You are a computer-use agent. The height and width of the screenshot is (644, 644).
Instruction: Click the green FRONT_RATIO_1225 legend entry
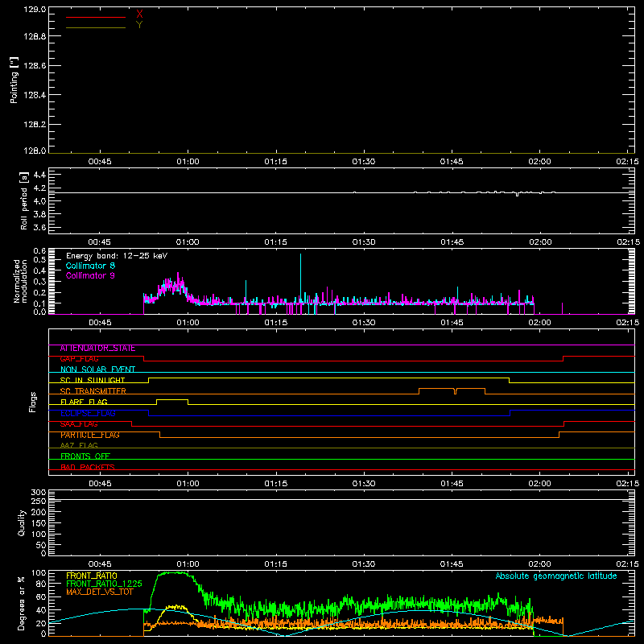tap(105, 584)
